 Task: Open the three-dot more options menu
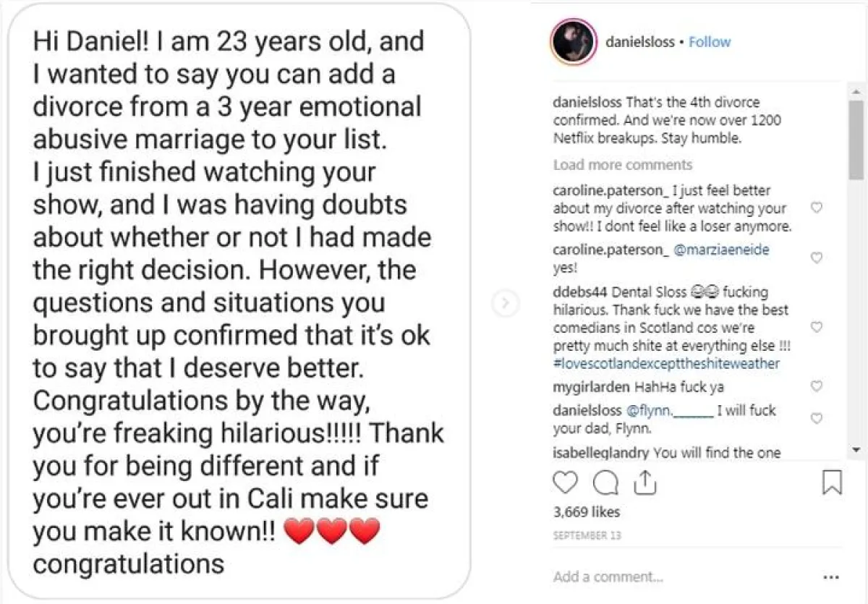pyautogui.click(x=831, y=577)
